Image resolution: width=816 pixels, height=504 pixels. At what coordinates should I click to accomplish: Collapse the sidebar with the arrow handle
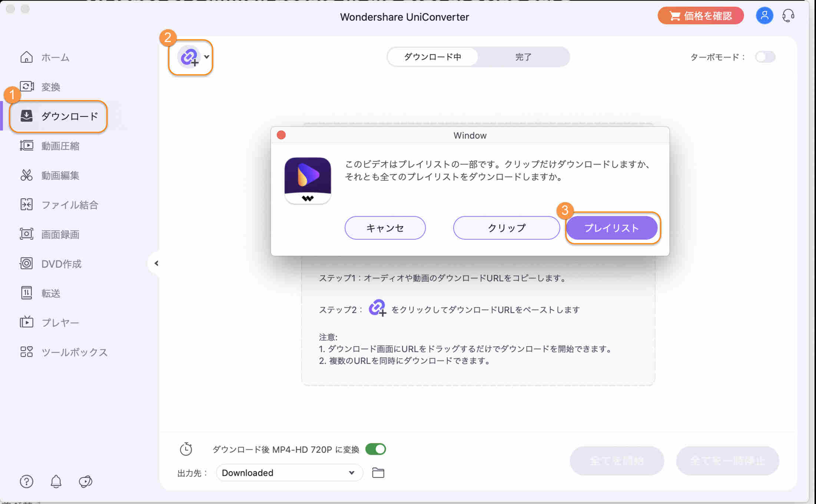tap(156, 263)
